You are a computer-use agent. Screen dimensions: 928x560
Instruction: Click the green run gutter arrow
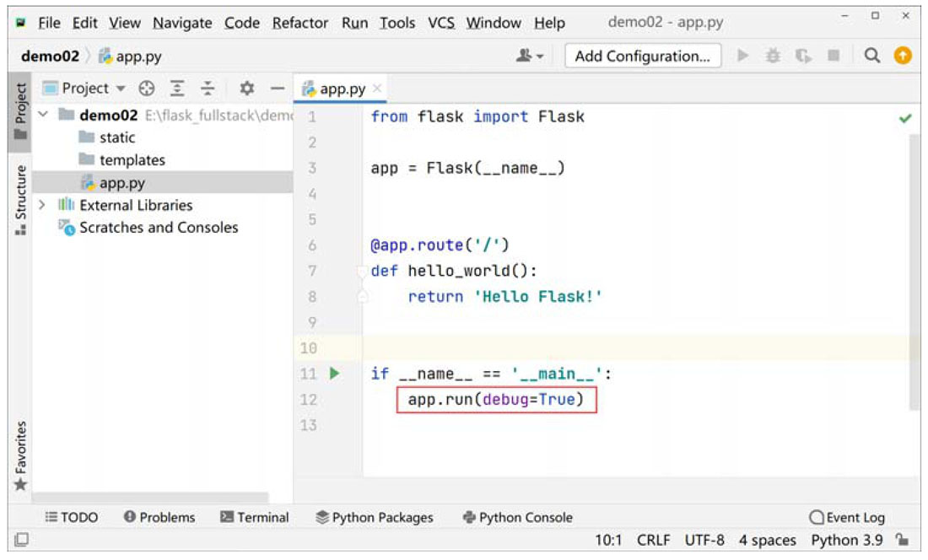coord(334,374)
